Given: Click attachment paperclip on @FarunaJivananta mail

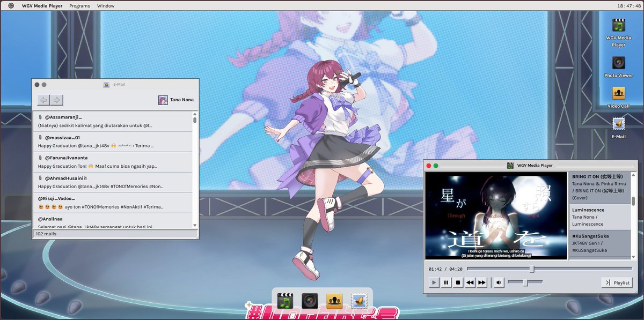Looking at the screenshot, I should point(40,158).
